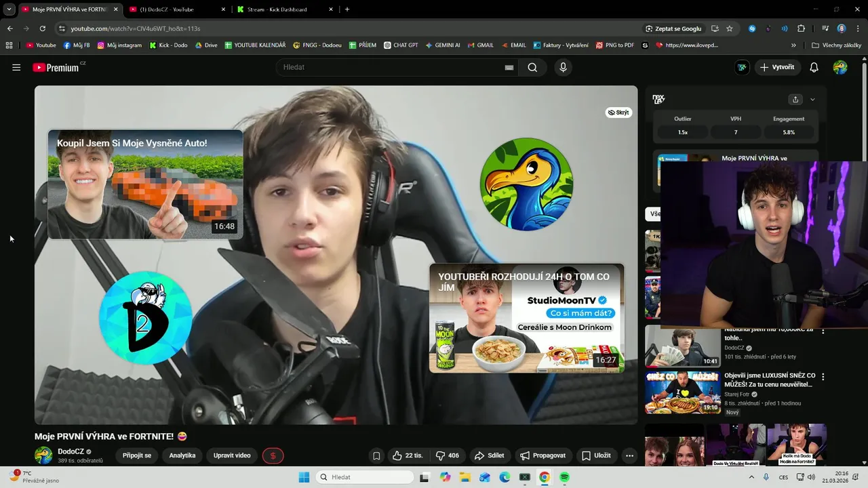Screen dimensions: 868x488
Task: Open the bookmarks apps grid icon
Action: [9, 45]
